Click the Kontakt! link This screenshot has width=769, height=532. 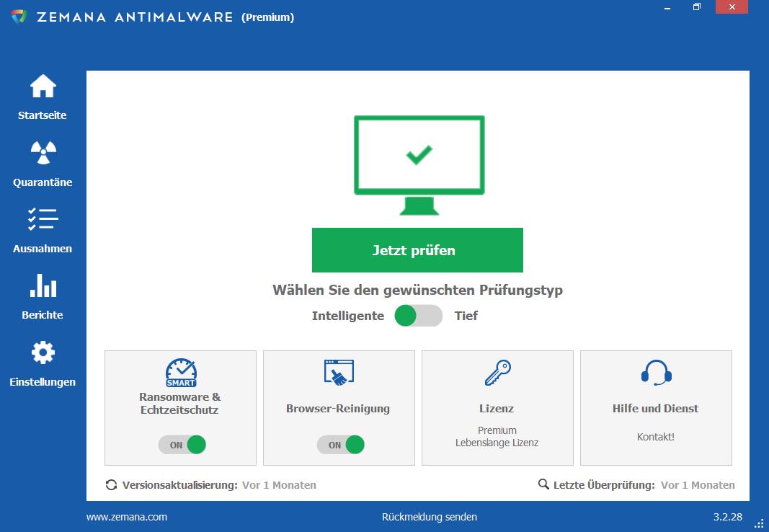click(656, 437)
